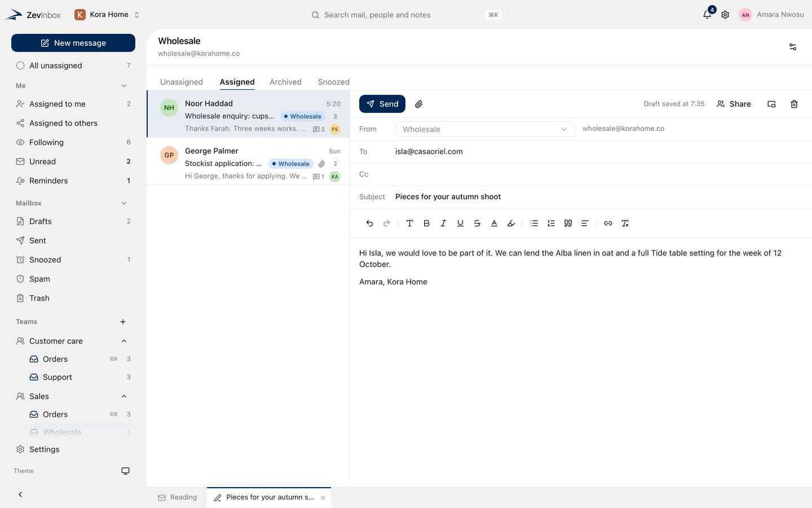
Task: Open Following list
Action: [x=73, y=142]
